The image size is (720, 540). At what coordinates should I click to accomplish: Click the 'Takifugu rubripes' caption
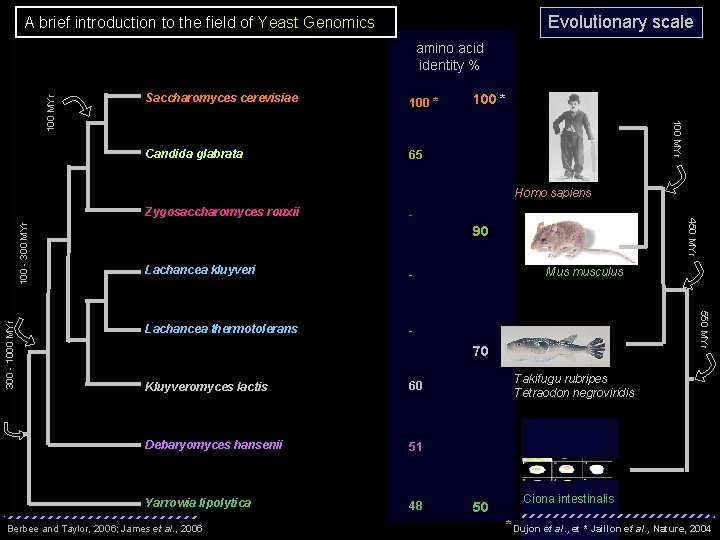[x=561, y=379]
